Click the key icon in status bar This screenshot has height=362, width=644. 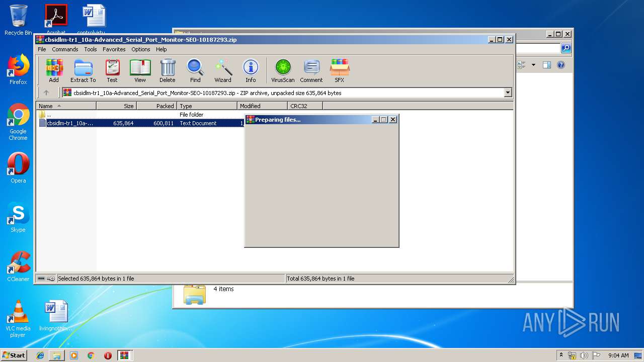pos(51,279)
